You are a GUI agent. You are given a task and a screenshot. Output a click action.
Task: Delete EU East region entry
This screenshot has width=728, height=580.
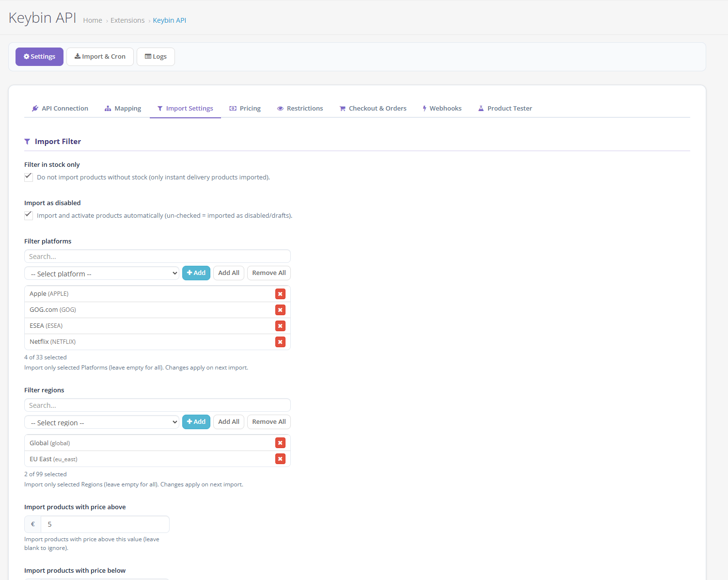point(280,459)
